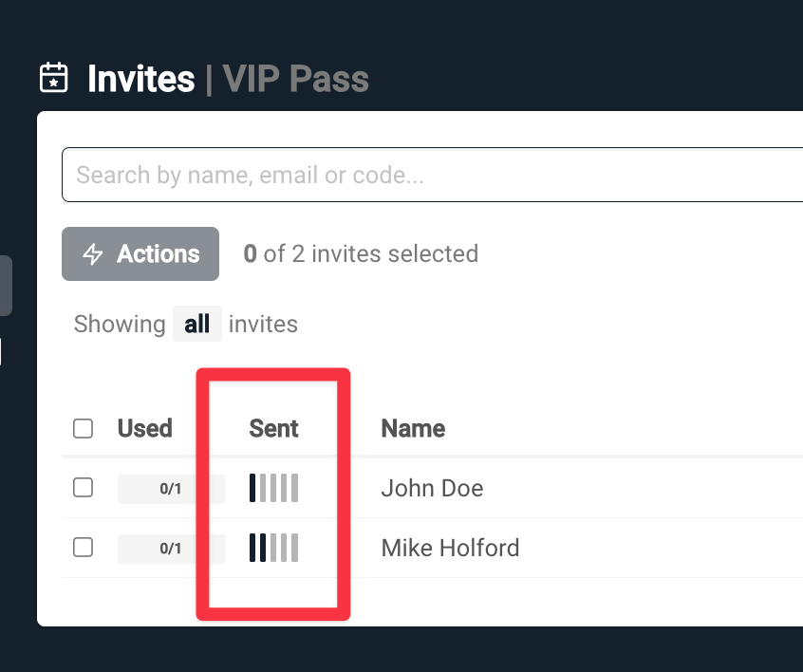803x672 pixels.
Task: Sort by the Name column header
Action: coord(413,429)
